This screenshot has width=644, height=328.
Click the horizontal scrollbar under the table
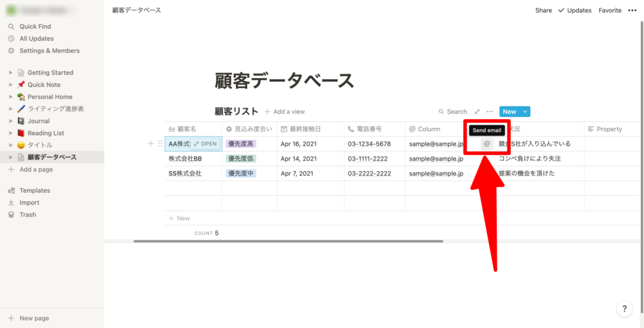[288, 241]
